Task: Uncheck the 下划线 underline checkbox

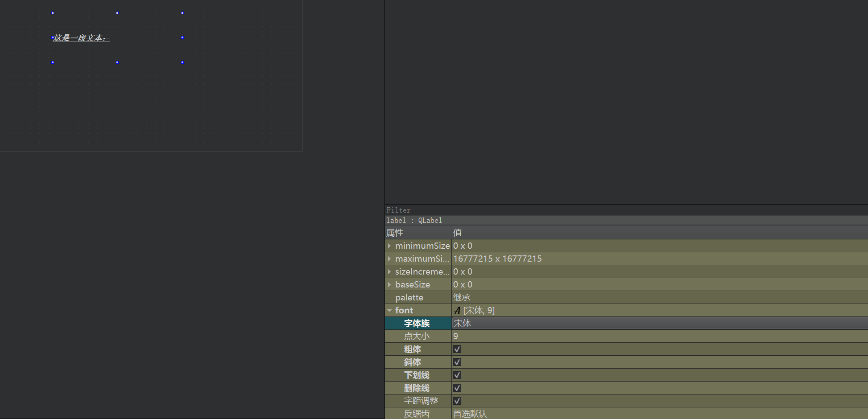Action: 457,375
